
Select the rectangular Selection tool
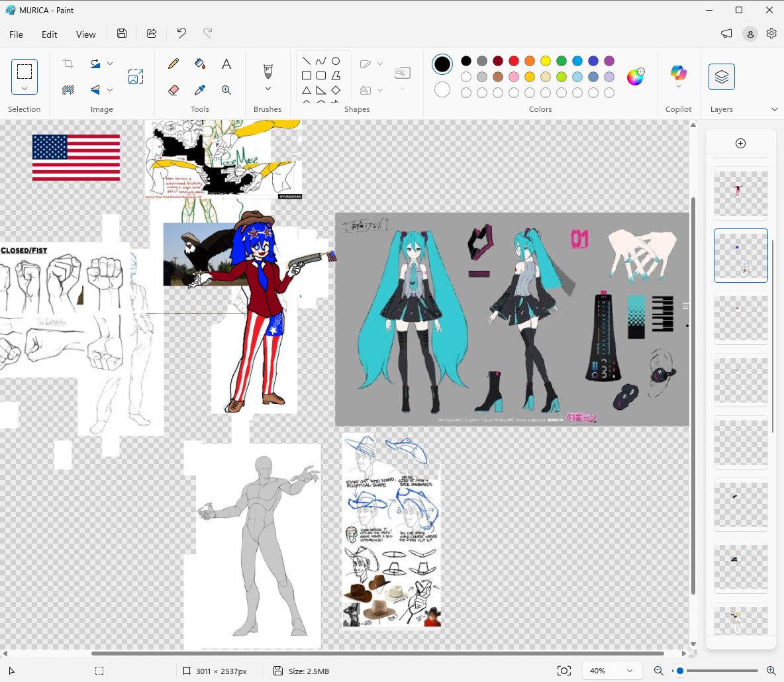(24, 71)
